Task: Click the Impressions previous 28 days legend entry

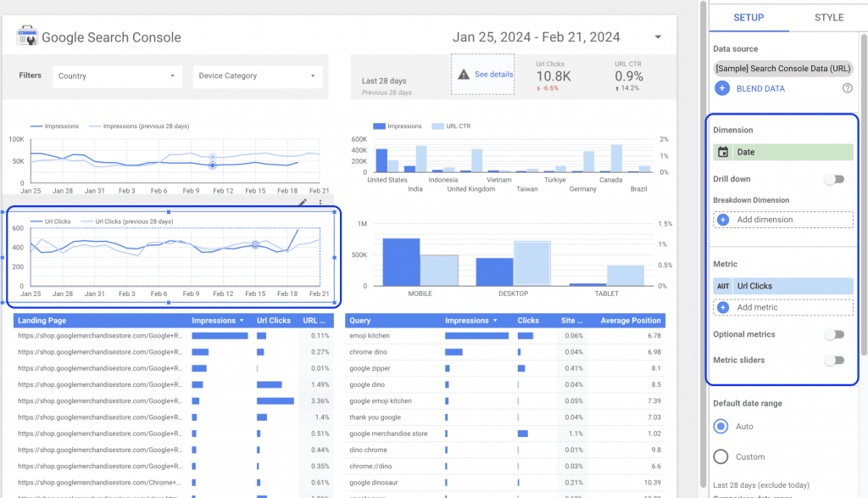Action: [139, 126]
